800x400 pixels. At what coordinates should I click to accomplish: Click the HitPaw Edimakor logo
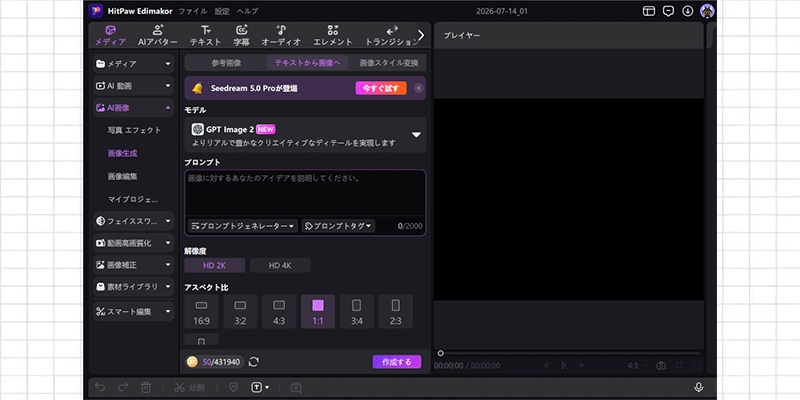coord(95,11)
